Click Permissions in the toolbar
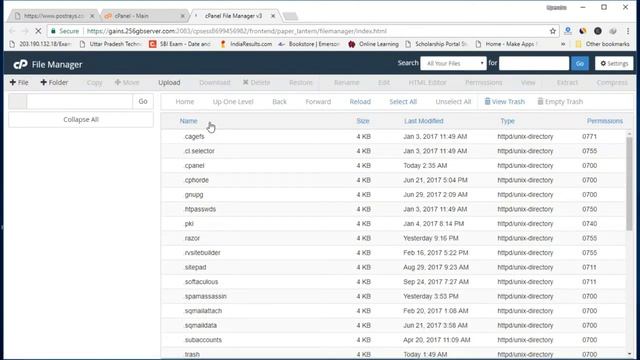Screen dimensions: 640x360 pyautogui.click(x=484, y=82)
